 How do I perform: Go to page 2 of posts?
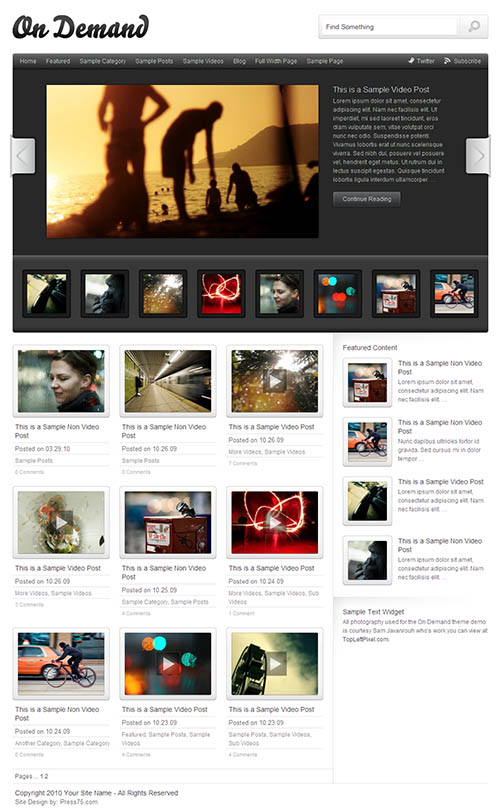tap(46, 776)
